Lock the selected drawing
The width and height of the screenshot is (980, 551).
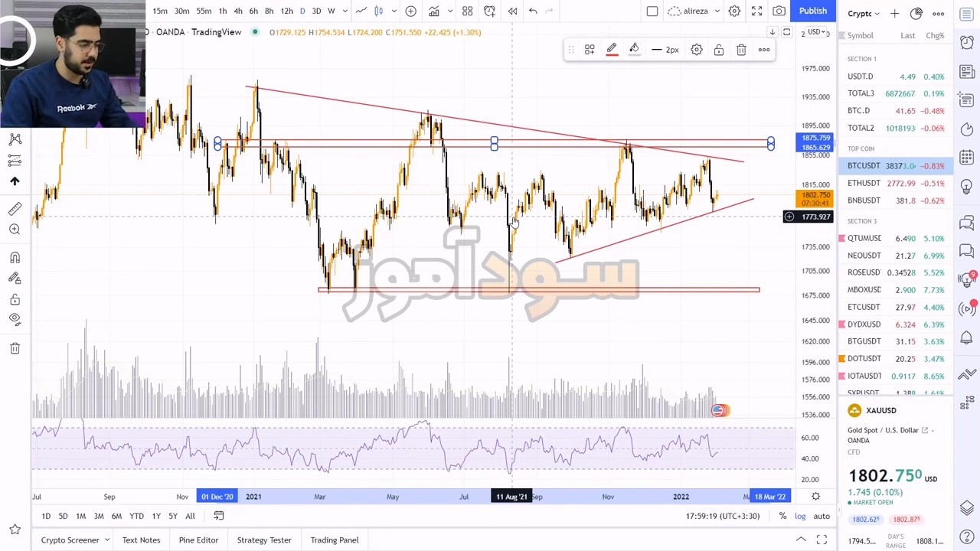[x=719, y=50]
